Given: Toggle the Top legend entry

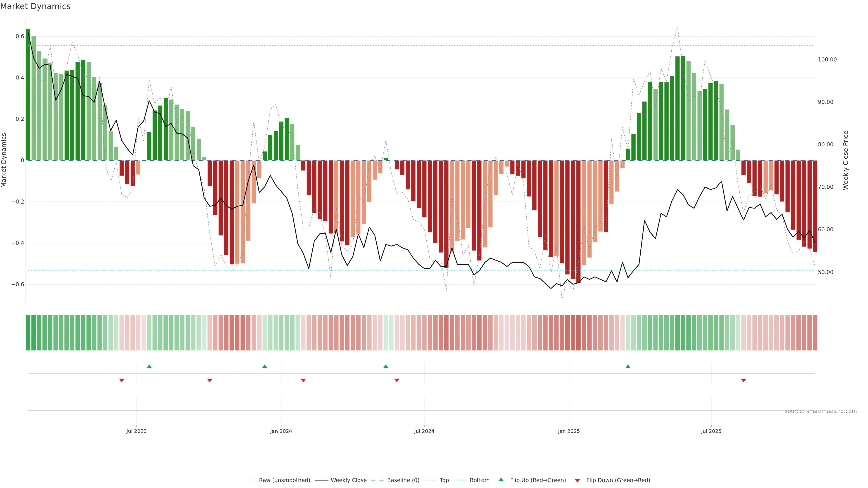Looking at the screenshot, I should coord(444,480).
